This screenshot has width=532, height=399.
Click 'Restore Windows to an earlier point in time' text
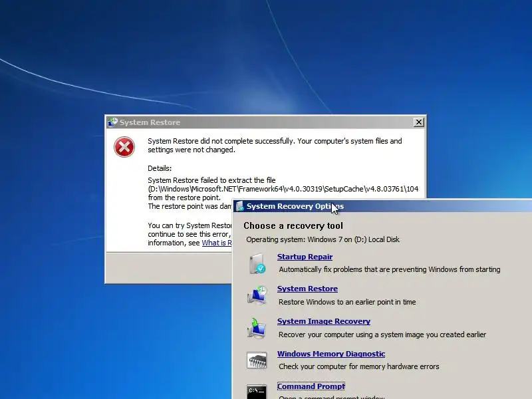[x=347, y=302]
